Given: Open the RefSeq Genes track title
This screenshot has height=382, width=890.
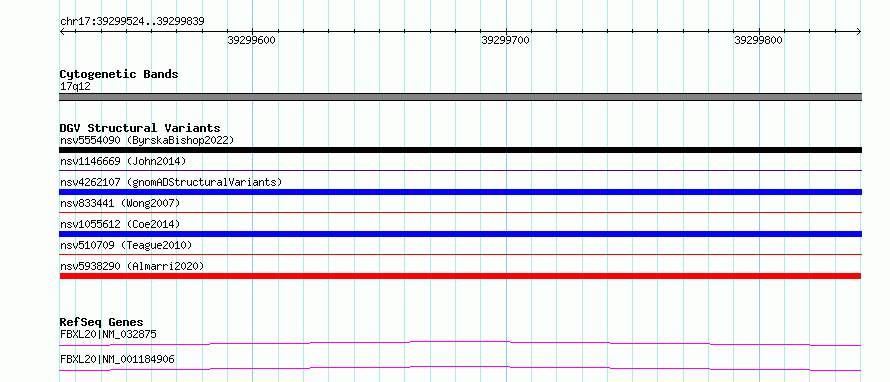Looking at the screenshot, I should 102,322.
